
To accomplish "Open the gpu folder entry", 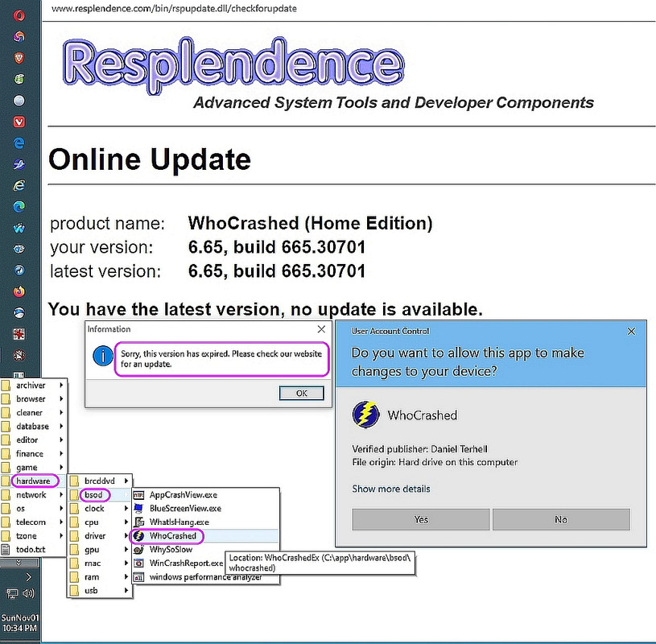I will tap(100, 550).
